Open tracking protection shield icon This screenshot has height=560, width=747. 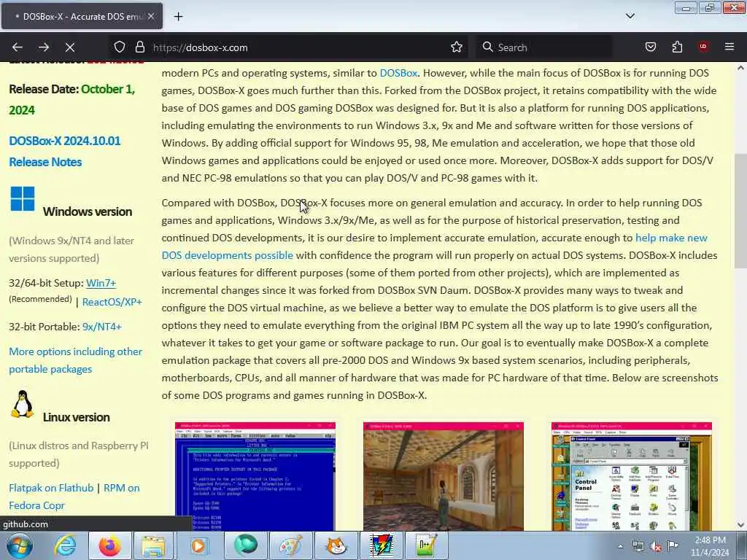(120, 47)
